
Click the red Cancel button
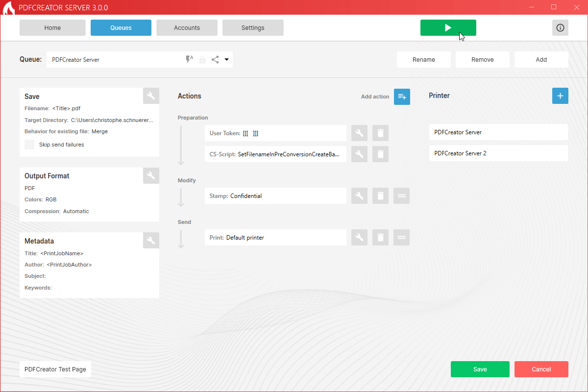(541, 369)
